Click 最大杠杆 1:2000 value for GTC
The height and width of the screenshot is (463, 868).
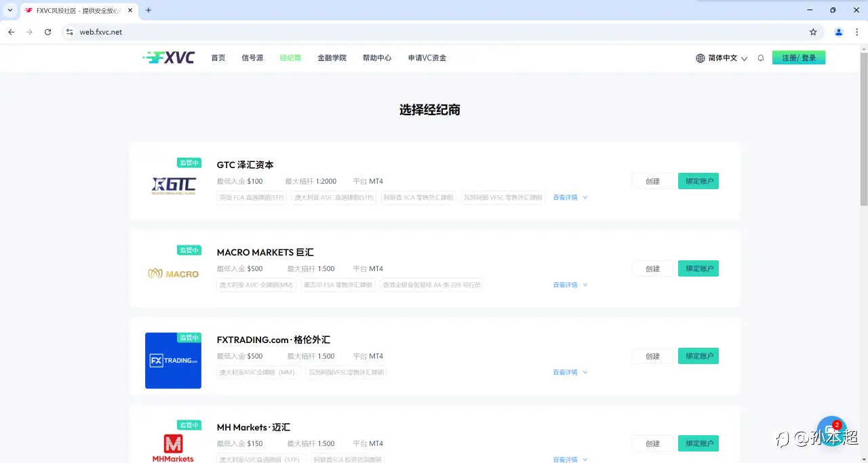coord(311,181)
